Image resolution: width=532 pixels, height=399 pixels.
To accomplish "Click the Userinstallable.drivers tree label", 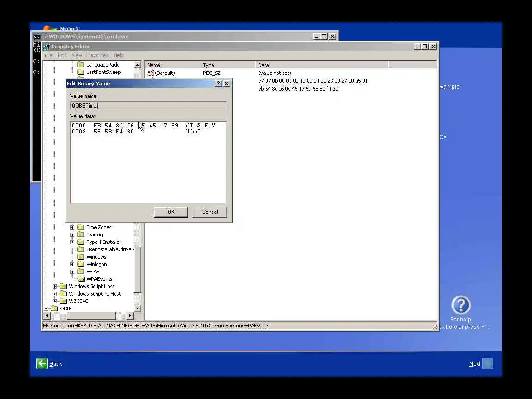I will (110, 249).
